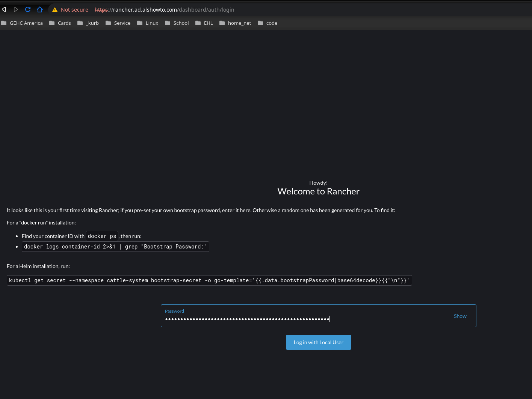This screenshot has height=399, width=532.
Task: Click the browser forward arrow icon
Action: [x=16, y=9]
